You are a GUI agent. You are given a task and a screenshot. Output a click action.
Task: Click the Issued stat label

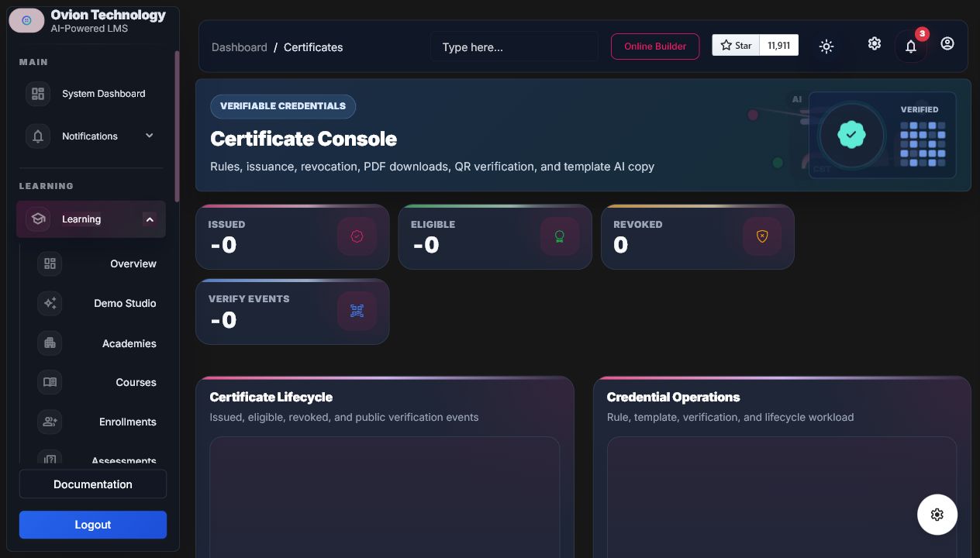point(226,224)
